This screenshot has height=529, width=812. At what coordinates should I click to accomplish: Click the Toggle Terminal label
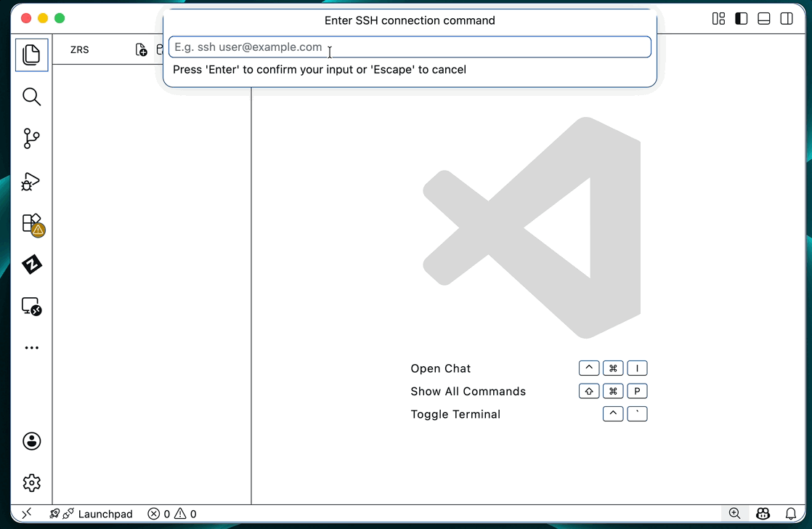click(x=455, y=414)
